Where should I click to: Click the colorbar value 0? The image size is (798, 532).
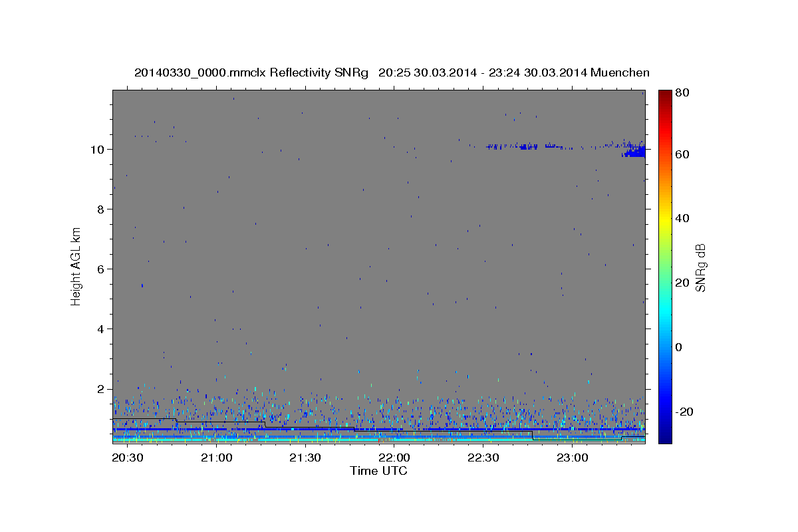click(x=680, y=347)
